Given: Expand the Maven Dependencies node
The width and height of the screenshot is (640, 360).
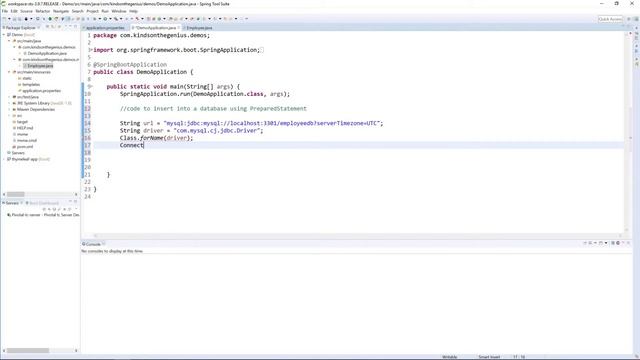Looking at the screenshot, I should point(9,109).
